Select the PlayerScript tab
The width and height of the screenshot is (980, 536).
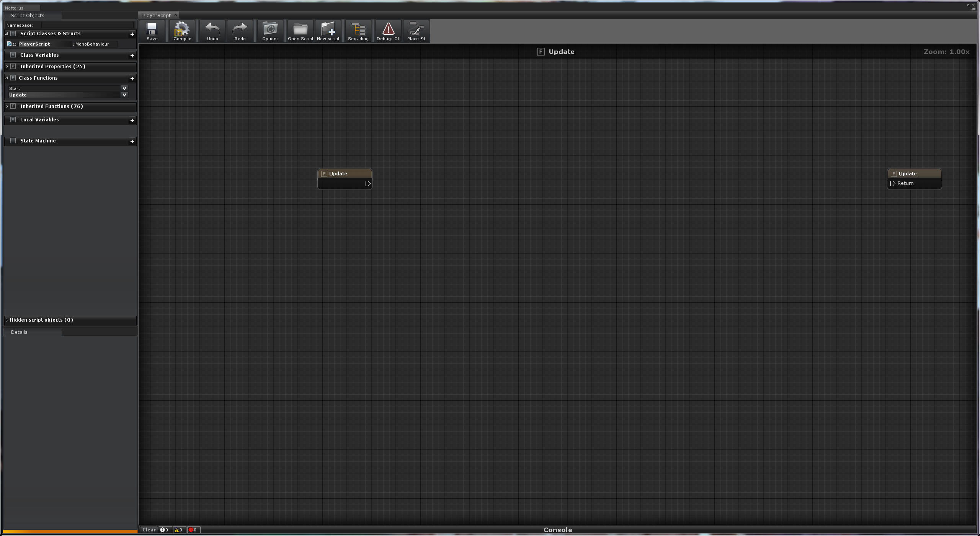click(157, 15)
